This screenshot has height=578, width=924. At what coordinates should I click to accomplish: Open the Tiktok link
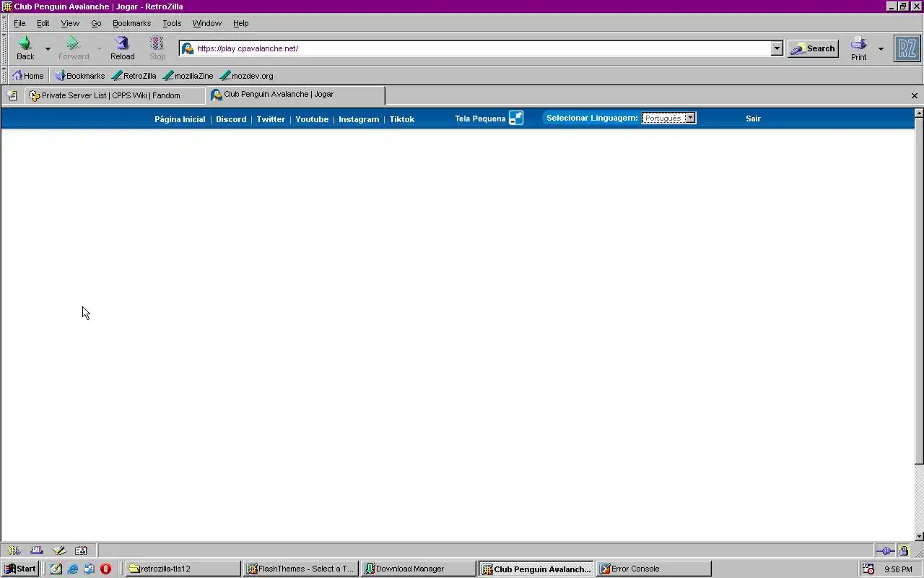pos(402,119)
